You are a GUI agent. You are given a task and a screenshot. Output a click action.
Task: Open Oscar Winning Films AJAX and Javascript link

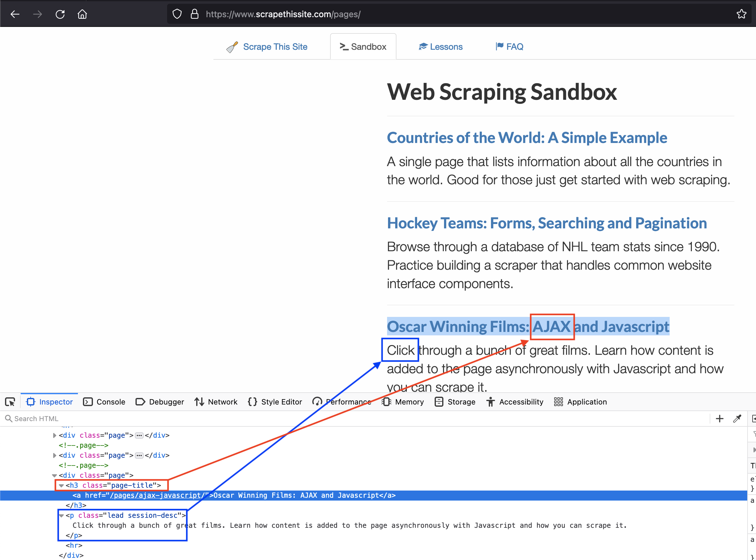click(528, 327)
